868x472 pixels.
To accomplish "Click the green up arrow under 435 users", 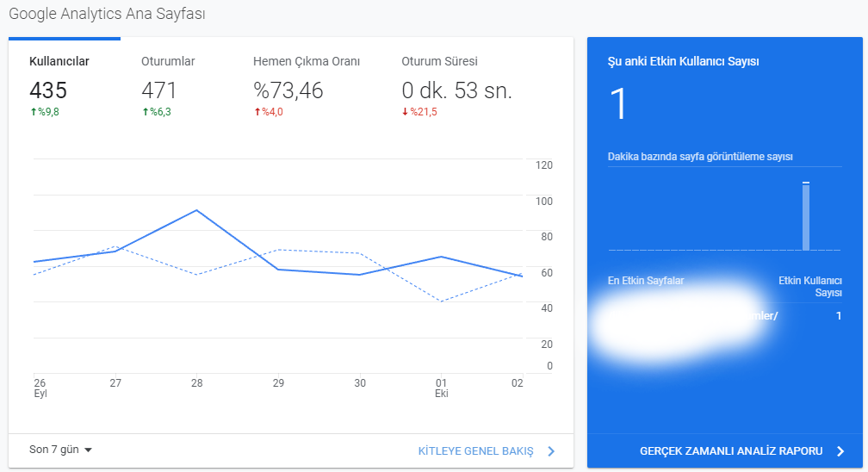I will (x=34, y=112).
